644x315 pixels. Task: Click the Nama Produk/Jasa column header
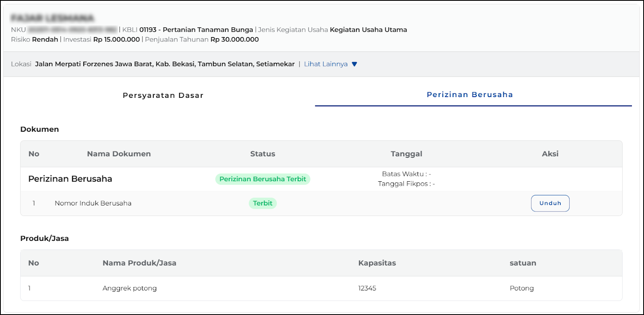coord(139,263)
